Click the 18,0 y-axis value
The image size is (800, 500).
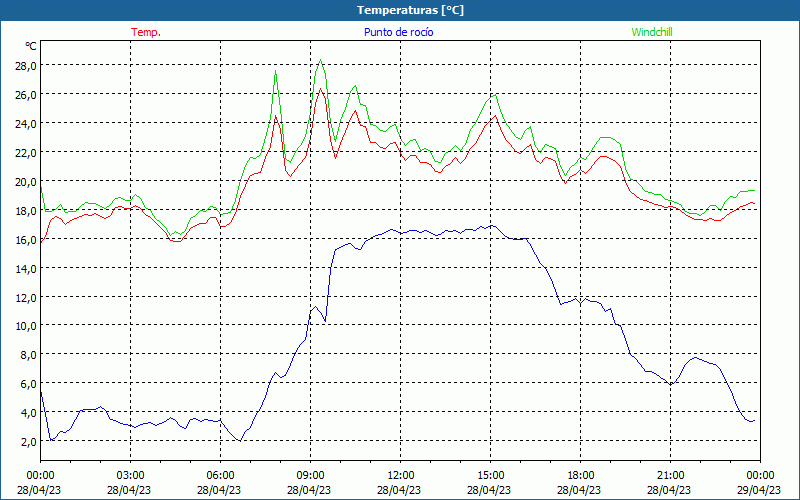pos(26,210)
